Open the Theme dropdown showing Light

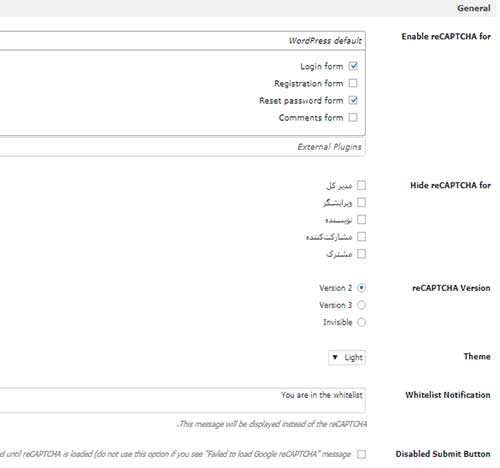(347, 357)
